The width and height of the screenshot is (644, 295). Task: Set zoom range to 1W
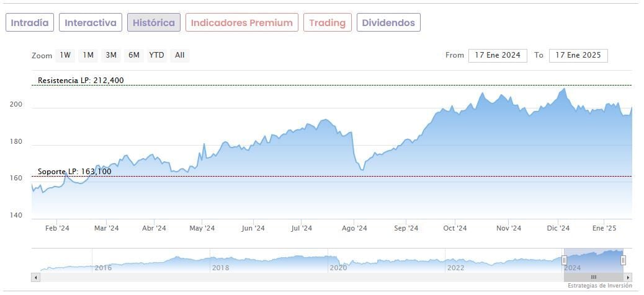pyautogui.click(x=65, y=55)
